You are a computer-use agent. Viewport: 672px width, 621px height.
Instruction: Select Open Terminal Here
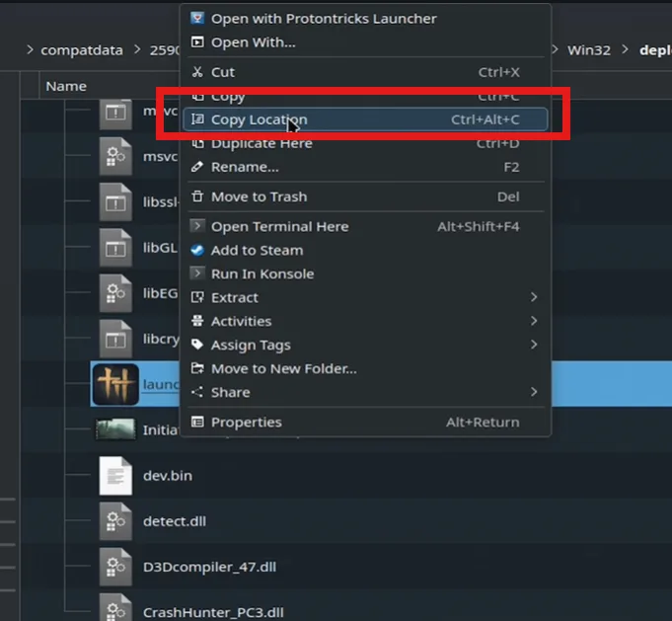(x=279, y=226)
